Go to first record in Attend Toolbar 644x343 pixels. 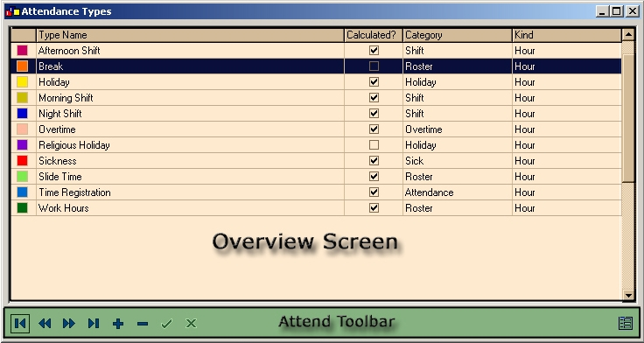click(20, 323)
